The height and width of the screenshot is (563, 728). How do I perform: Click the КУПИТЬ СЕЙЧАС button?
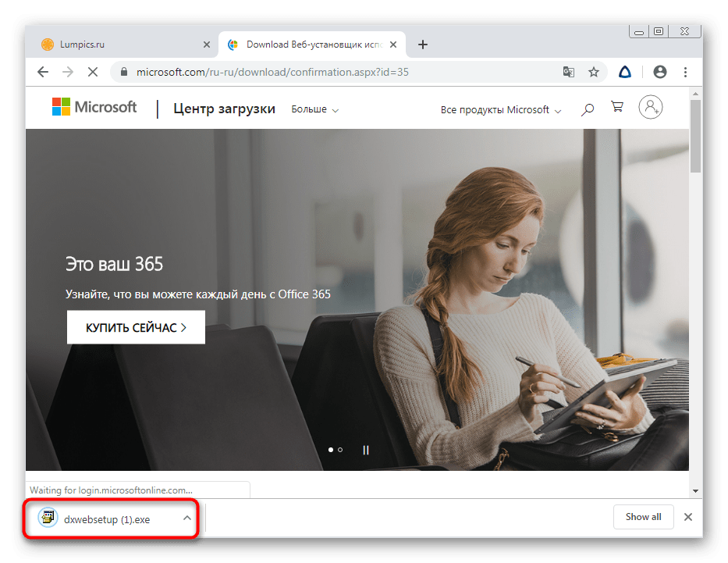(136, 327)
